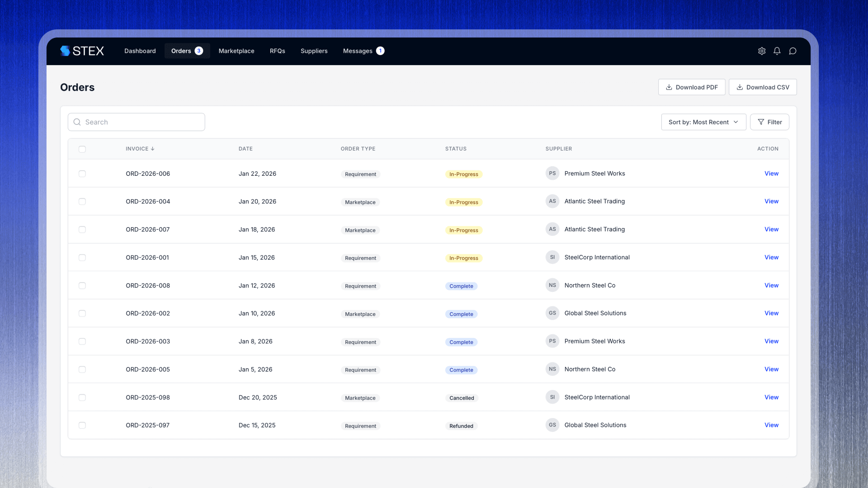
Task: Click the STEX logo
Action: pos(82,51)
